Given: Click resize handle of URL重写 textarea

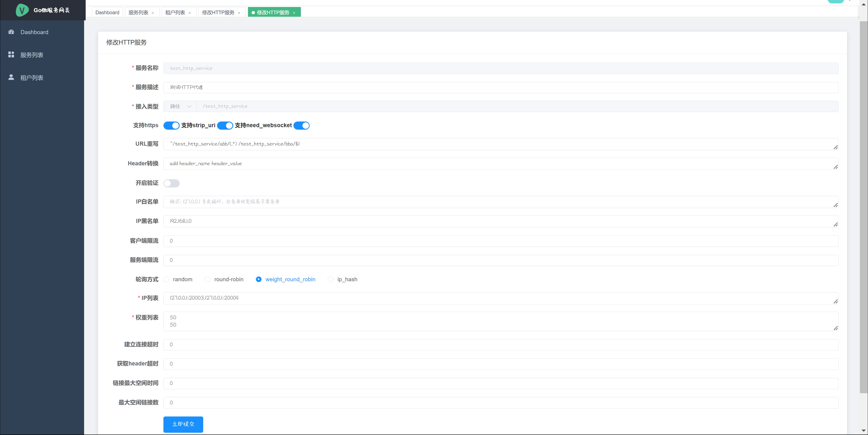Looking at the screenshot, I should click(835, 147).
